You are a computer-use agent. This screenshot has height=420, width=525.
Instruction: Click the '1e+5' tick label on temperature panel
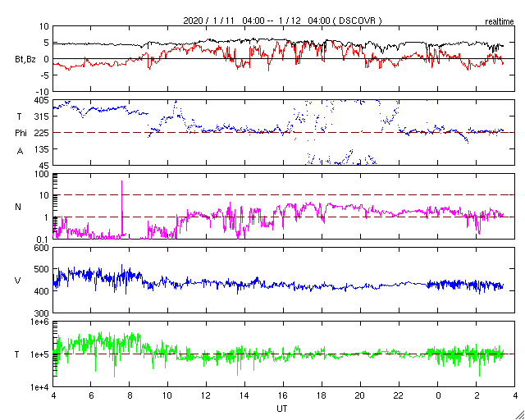40,354
